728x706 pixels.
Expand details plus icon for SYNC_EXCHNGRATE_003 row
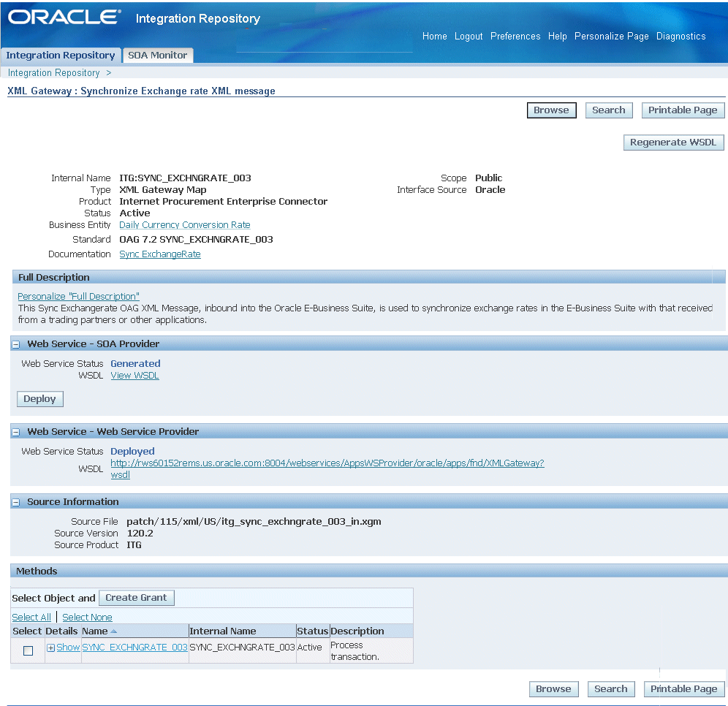pos(50,648)
